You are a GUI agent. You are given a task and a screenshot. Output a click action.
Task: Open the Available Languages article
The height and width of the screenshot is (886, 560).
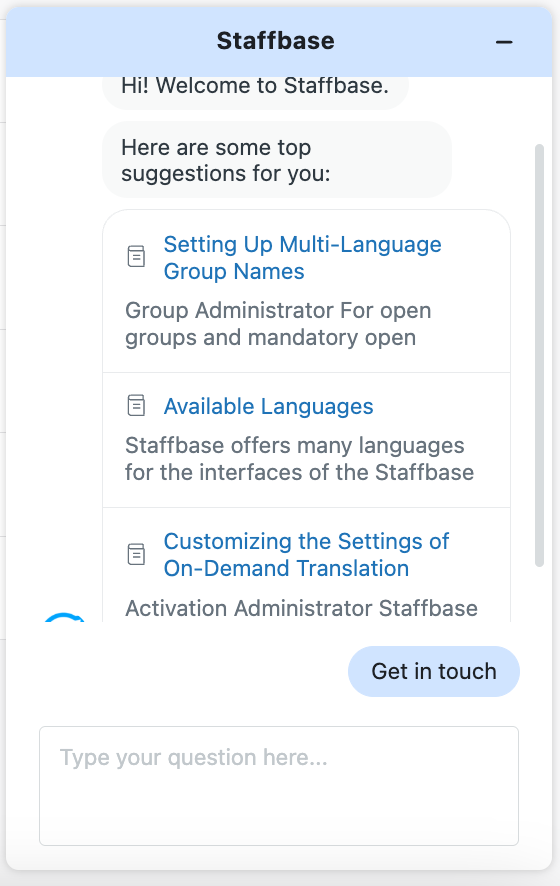click(268, 406)
